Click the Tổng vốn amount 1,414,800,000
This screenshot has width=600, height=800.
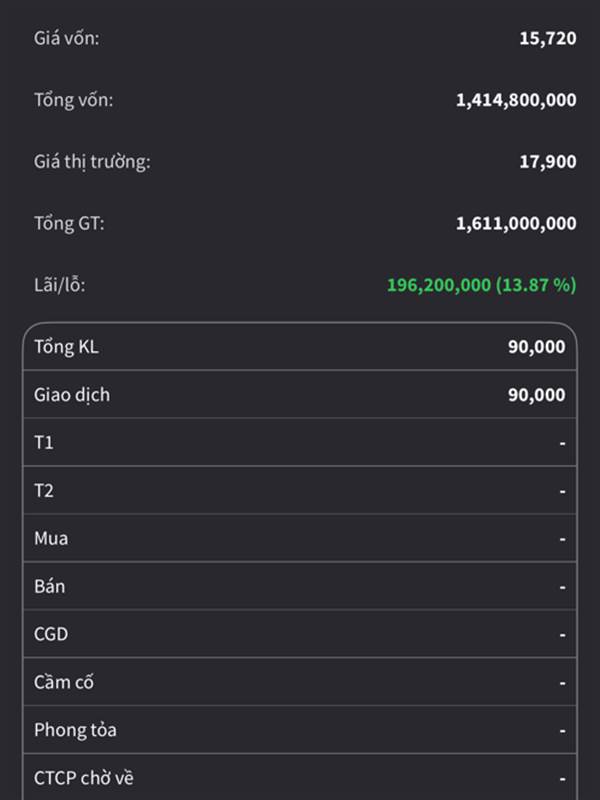pyautogui.click(x=515, y=100)
